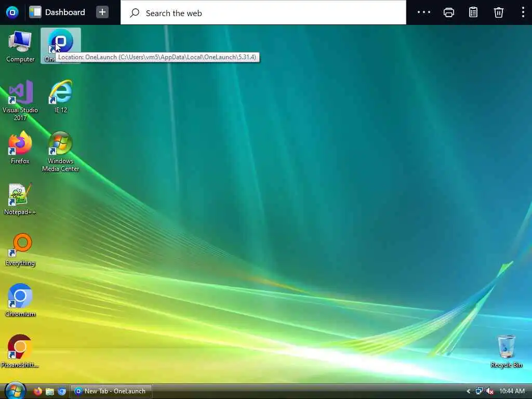Click the printer icon in OneLaunch bar
Screen dimensions: 532x399
[x=448, y=12]
